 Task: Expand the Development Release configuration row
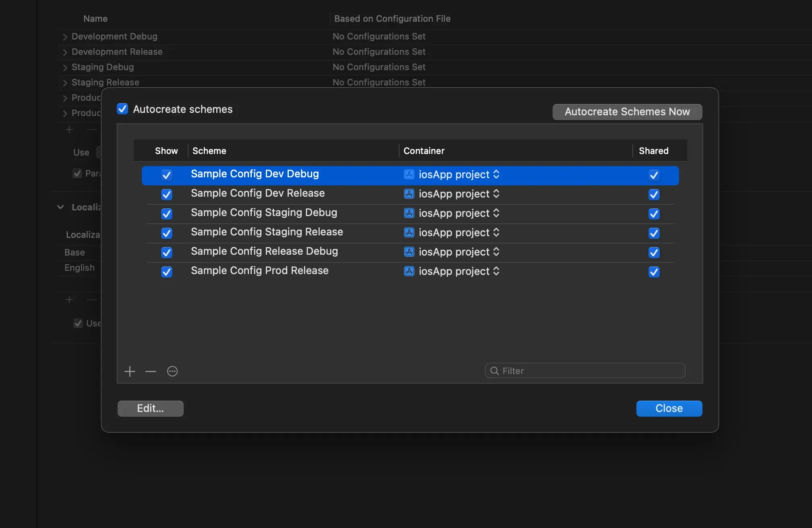(x=65, y=52)
